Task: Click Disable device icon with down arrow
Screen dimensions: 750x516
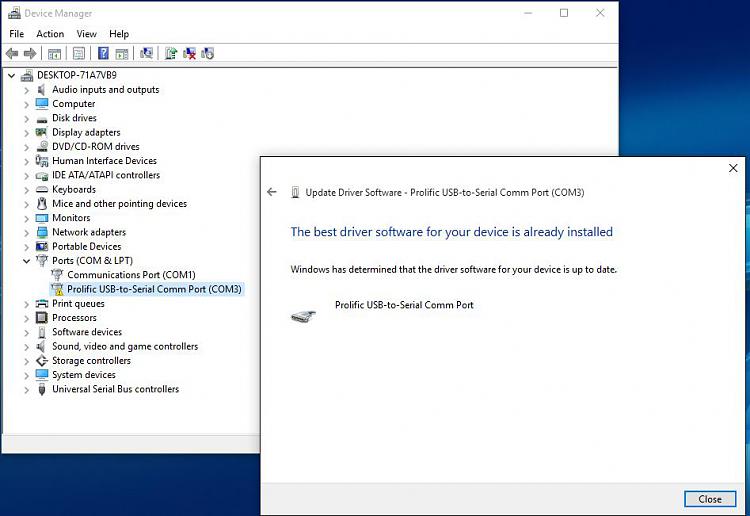Action: click(208, 54)
